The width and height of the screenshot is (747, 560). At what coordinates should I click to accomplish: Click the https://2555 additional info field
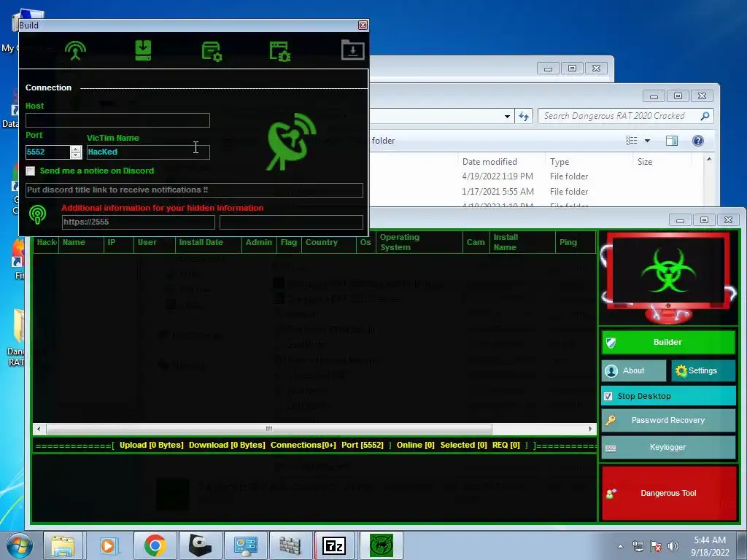138,222
